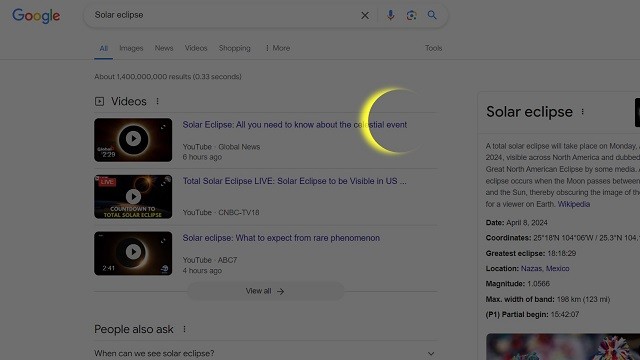Image resolution: width=640 pixels, height=360 pixels.
Task: Open the search Tools menu
Action: click(433, 48)
